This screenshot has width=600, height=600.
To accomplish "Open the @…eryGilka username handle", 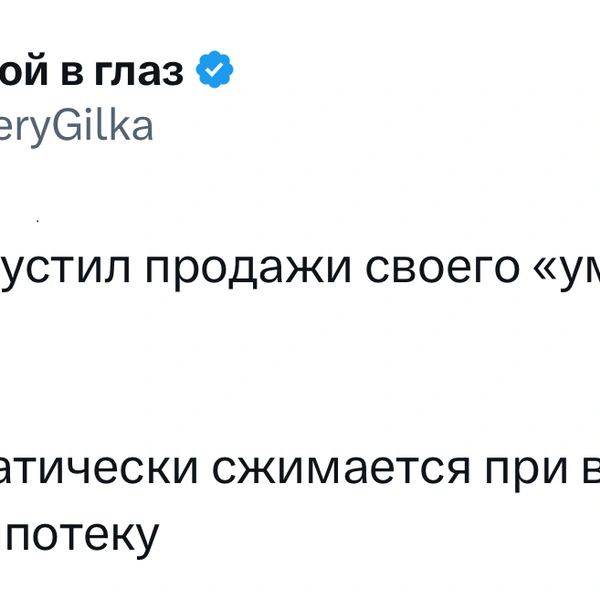I will 76,127.
